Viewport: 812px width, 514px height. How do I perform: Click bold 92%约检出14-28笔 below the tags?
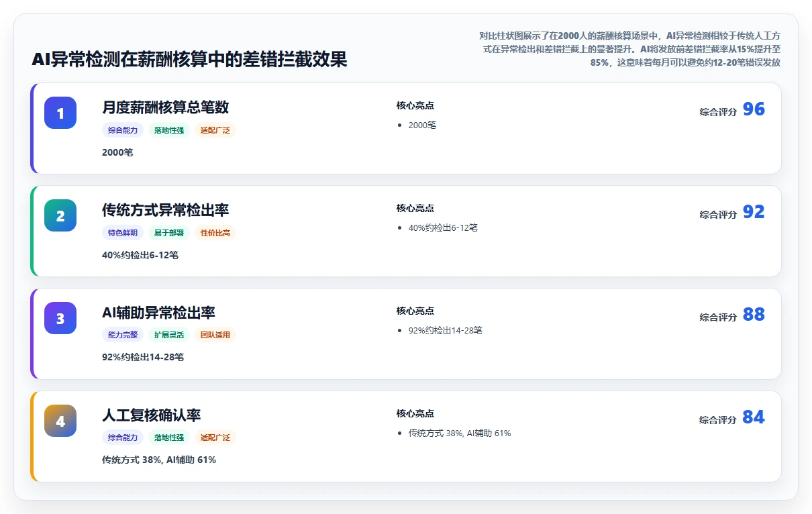(x=143, y=357)
